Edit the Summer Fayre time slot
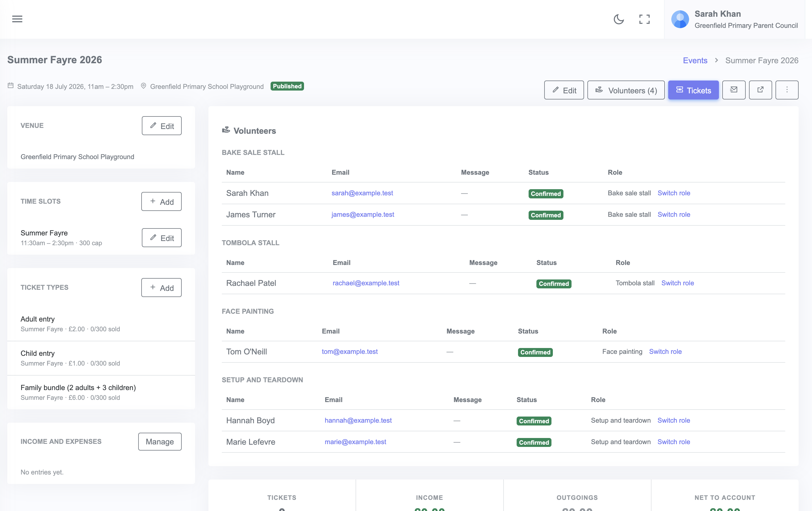The image size is (812, 511). pos(162,238)
